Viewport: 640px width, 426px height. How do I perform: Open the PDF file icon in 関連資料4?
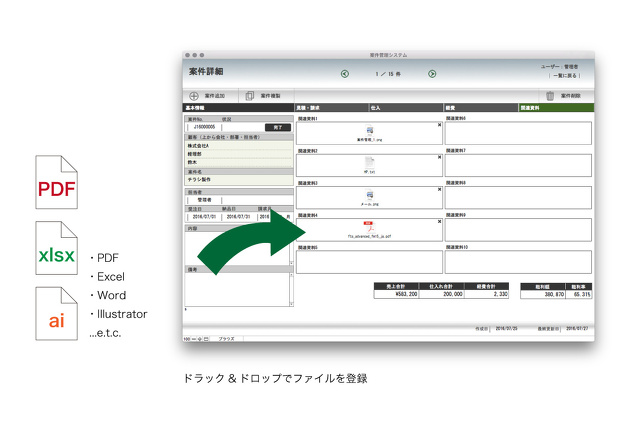pyautogui.click(x=368, y=226)
